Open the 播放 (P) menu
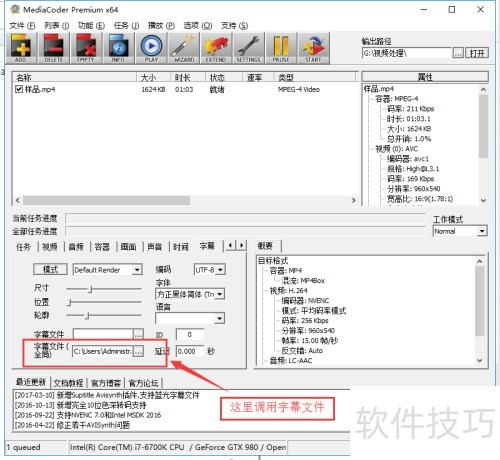The image size is (500, 460). click(161, 25)
